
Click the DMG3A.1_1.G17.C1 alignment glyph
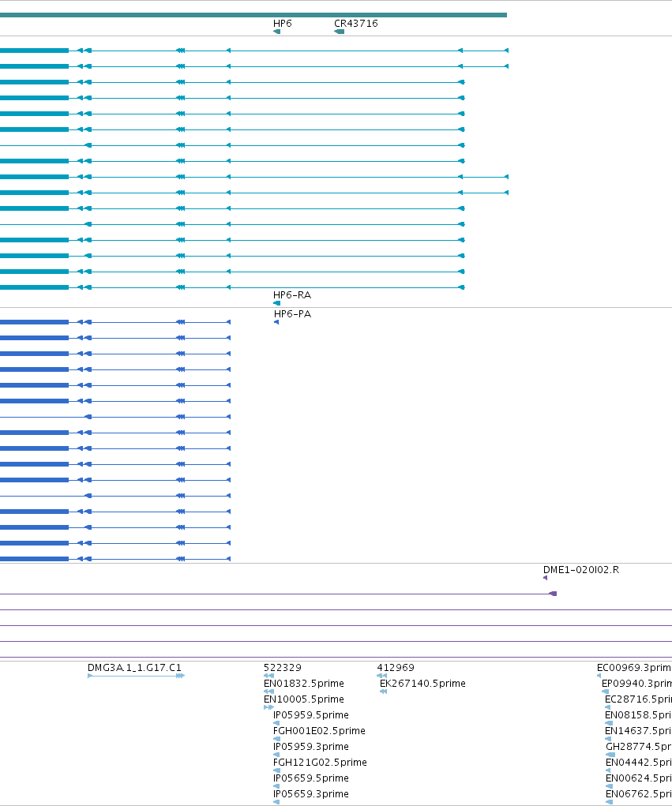point(137,676)
